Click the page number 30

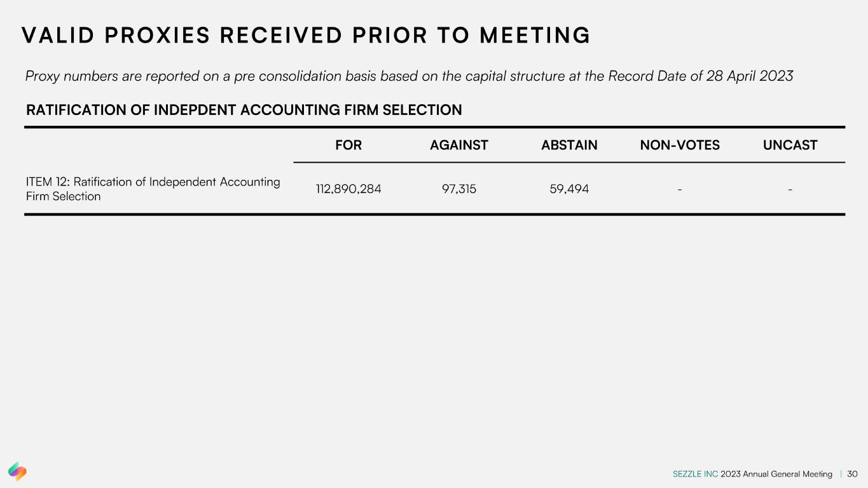(x=853, y=474)
